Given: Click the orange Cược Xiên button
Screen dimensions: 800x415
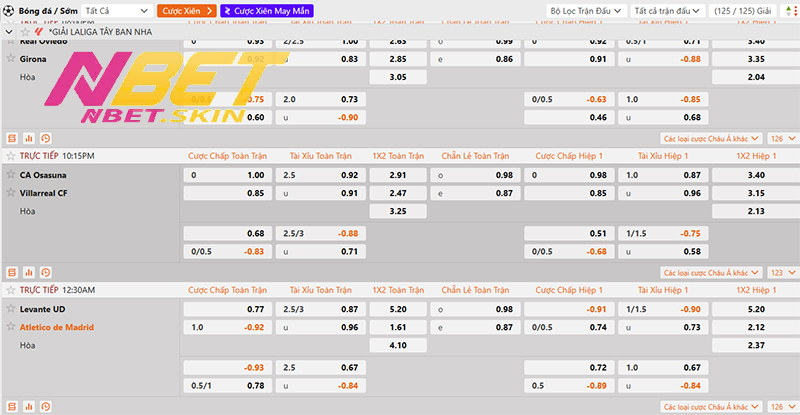Looking at the screenshot, I should point(183,10).
